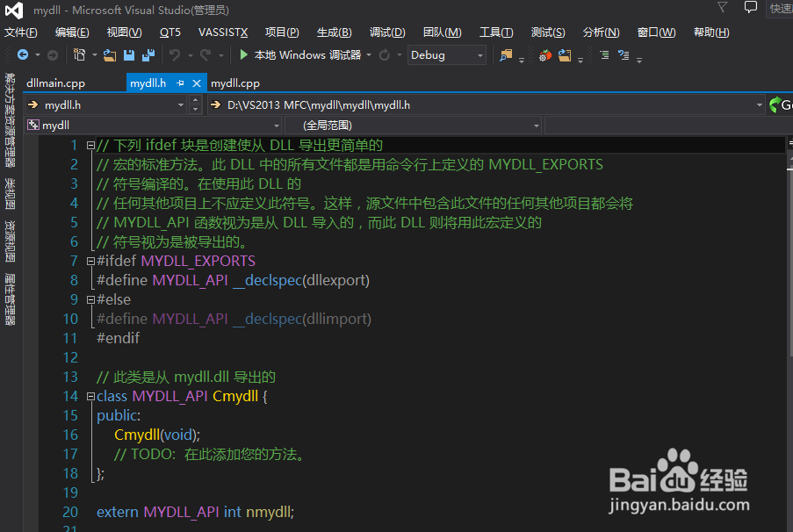
Task: Click the circular Refresh toolbar icon
Action: (x=385, y=54)
